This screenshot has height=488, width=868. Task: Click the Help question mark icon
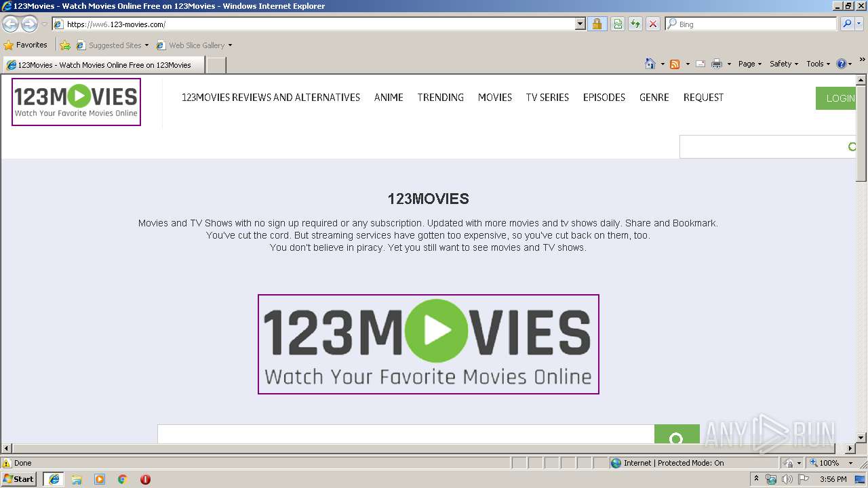click(x=842, y=64)
